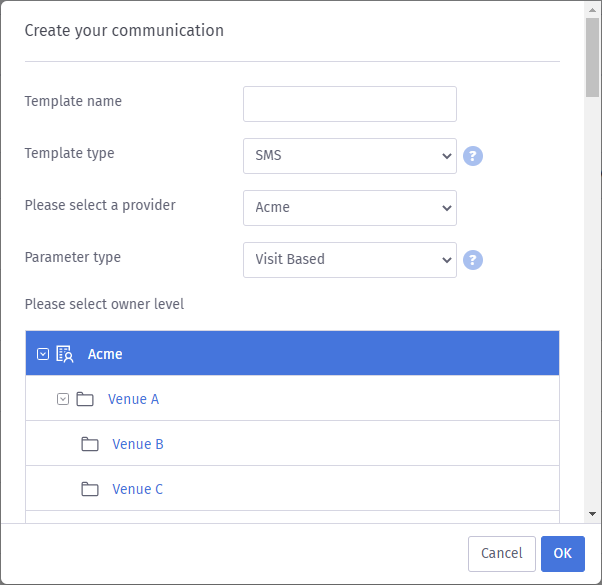Click the Venue C folder icon

click(90, 489)
